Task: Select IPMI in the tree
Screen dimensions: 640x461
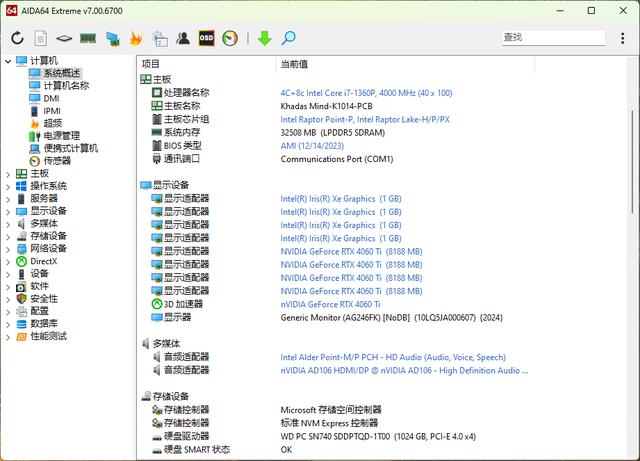Action: pyautogui.click(x=52, y=111)
